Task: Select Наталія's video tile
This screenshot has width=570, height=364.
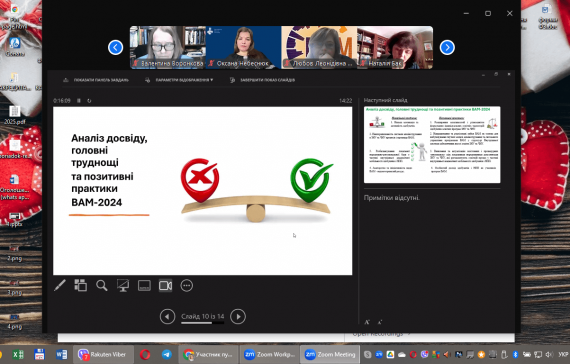Action: 395,47
